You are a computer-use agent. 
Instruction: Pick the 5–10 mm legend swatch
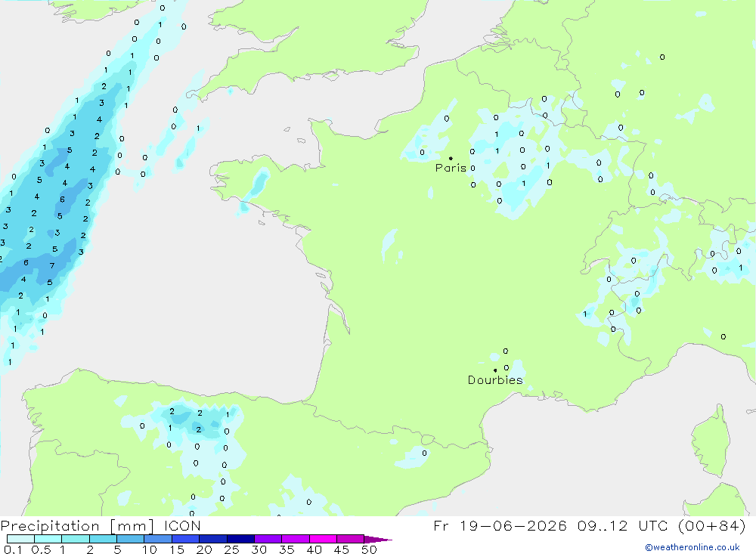click(130, 539)
